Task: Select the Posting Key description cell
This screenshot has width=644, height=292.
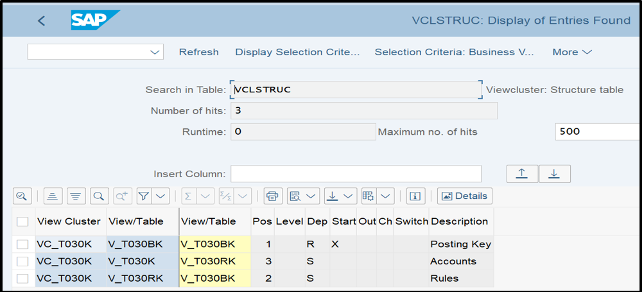Action: coord(461,245)
